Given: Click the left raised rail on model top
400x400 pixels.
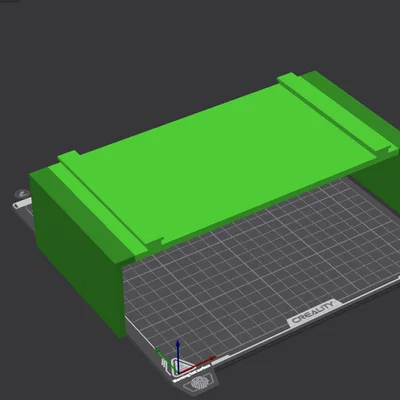Looking at the screenshot, I should pos(102,207).
